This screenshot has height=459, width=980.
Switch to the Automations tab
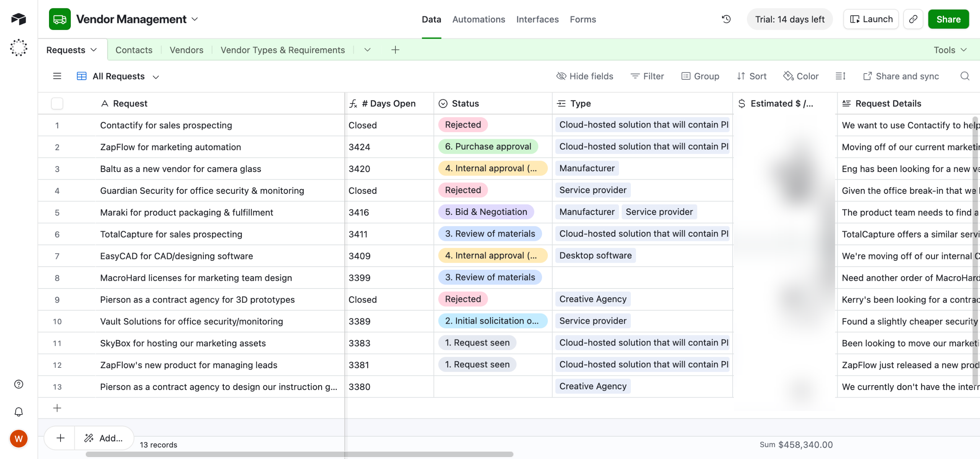coord(479,19)
